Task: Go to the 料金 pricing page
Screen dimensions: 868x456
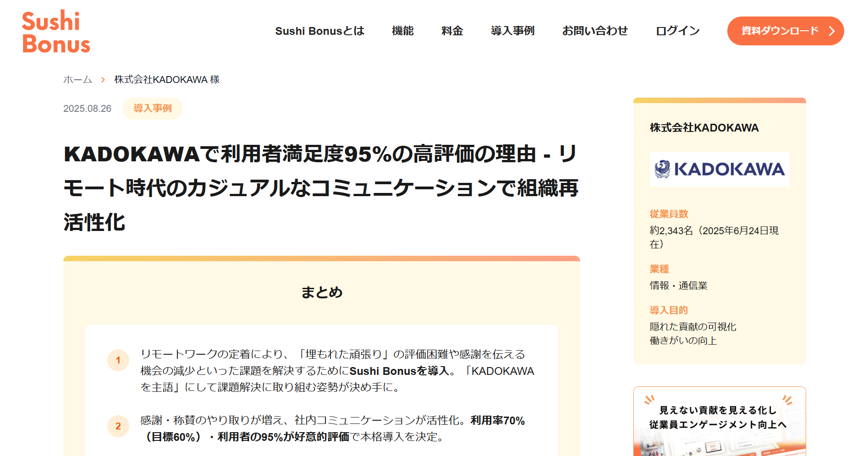Action: [452, 31]
